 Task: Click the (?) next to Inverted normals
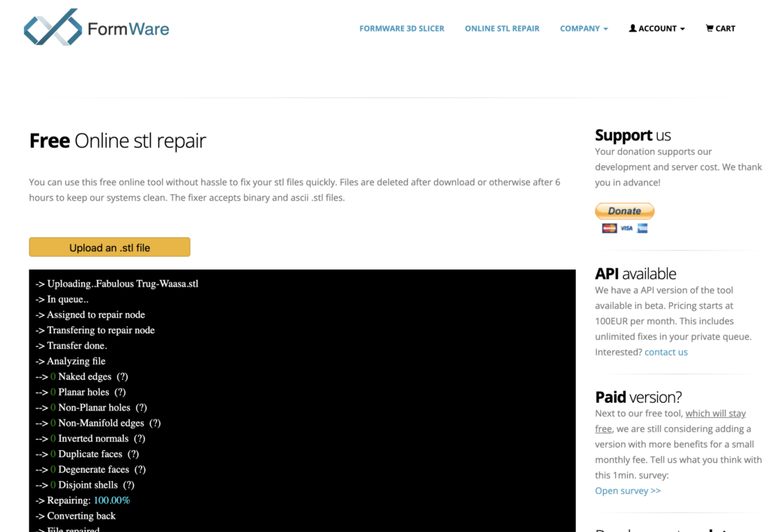coord(139,438)
